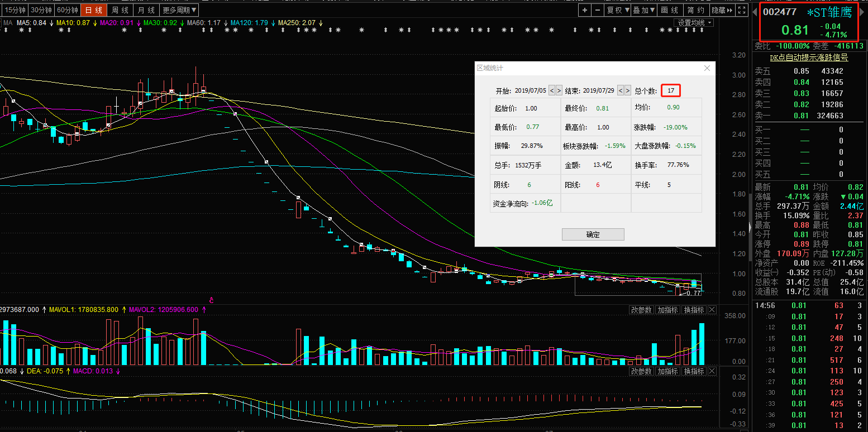Toggle 隐藏 to hide the side panel
This screenshot has height=432, width=868.
[x=722, y=10]
